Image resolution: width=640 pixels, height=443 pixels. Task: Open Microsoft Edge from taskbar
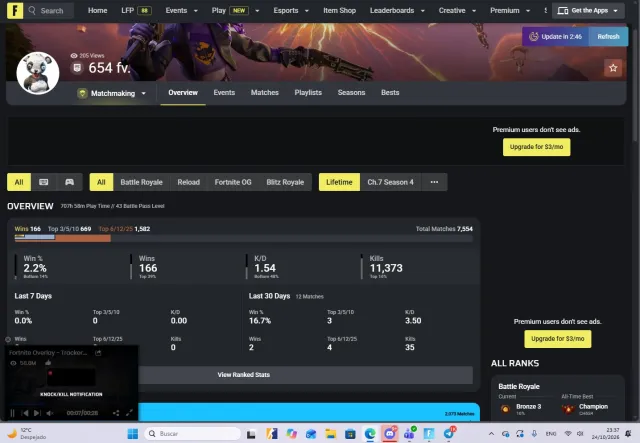(370, 434)
